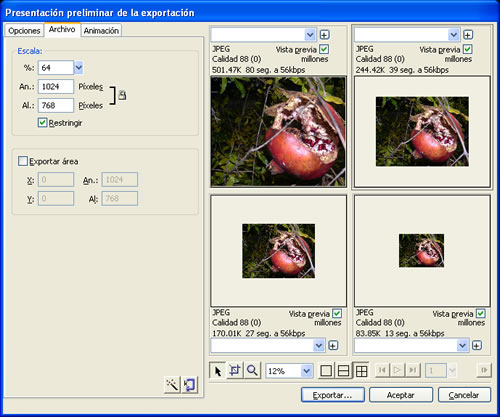
Task: Click the Cancelar button
Action: point(464,395)
